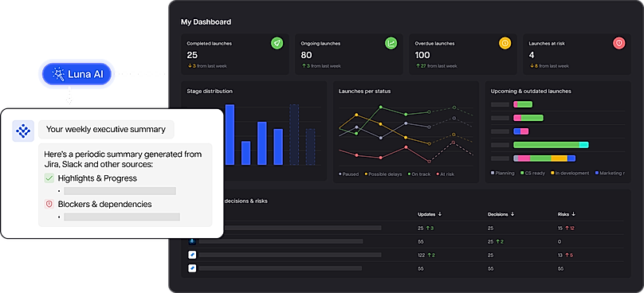Click the yellow clock icon on Overdue launches
This screenshot has height=293, width=644.
[x=505, y=43]
